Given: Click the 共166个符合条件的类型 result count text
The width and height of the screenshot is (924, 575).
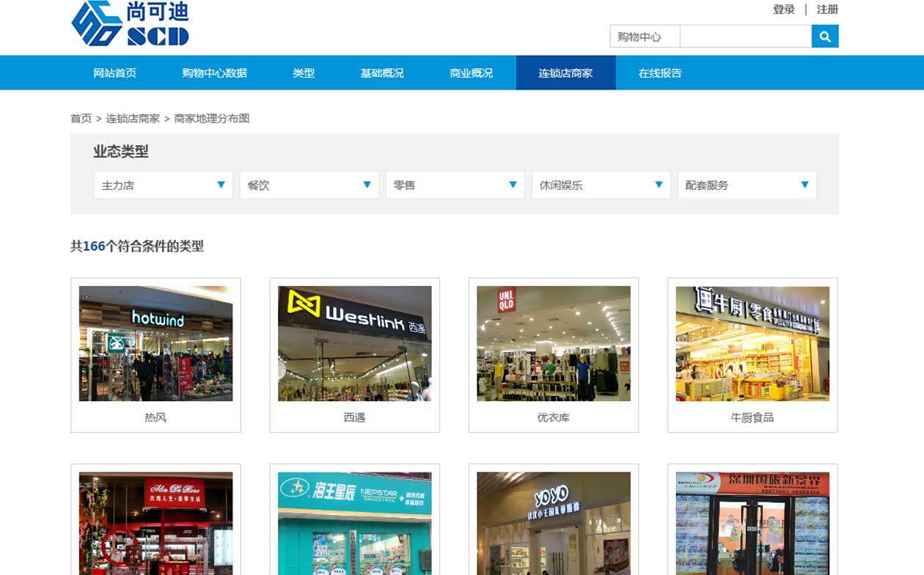Looking at the screenshot, I should pos(137,246).
